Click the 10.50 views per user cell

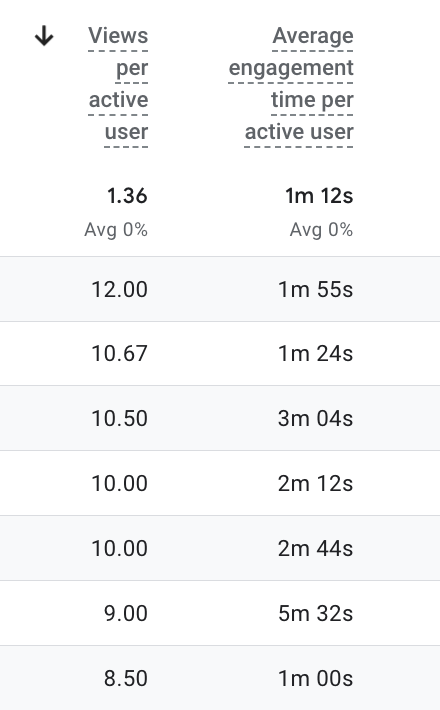pos(120,418)
